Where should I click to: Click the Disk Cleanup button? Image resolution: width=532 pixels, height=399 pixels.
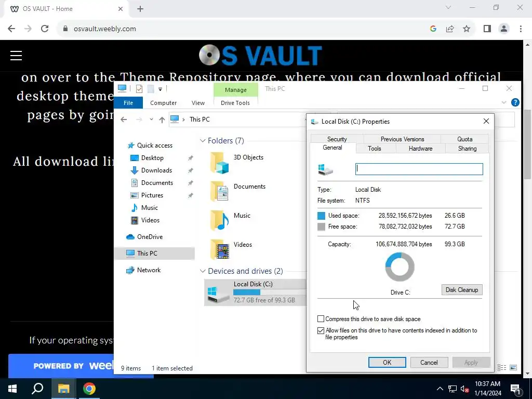coord(462,290)
